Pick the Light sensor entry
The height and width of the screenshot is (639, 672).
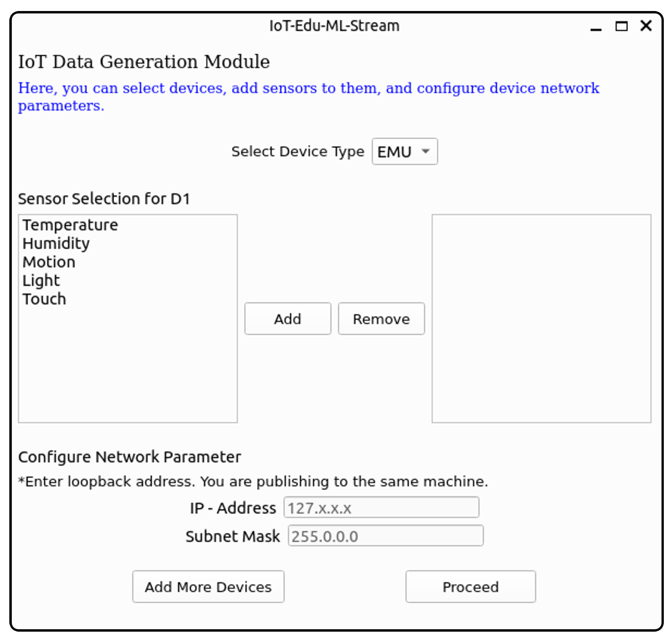[41, 281]
